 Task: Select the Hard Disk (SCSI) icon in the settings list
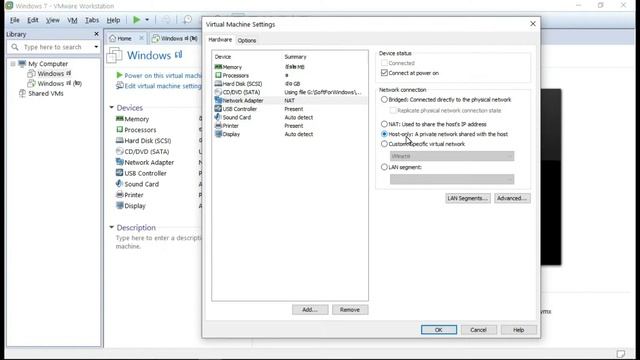[x=218, y=84]
